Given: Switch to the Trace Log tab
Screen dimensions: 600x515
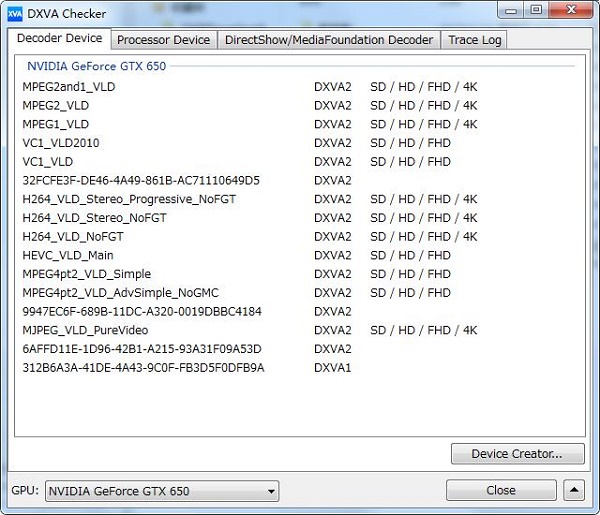Looking at the screenshot, I should [474, 40].
